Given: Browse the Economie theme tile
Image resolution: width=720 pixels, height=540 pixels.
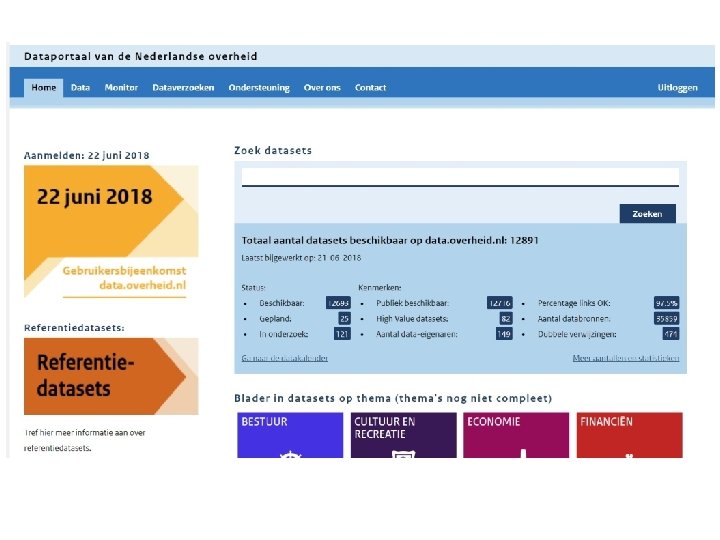Looking at the screenshot, I should [516, 435].
